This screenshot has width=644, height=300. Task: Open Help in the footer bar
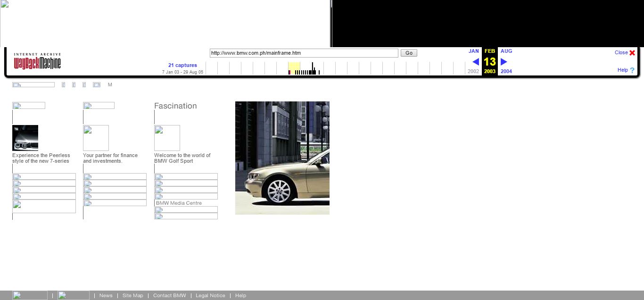tap(240, 295)
